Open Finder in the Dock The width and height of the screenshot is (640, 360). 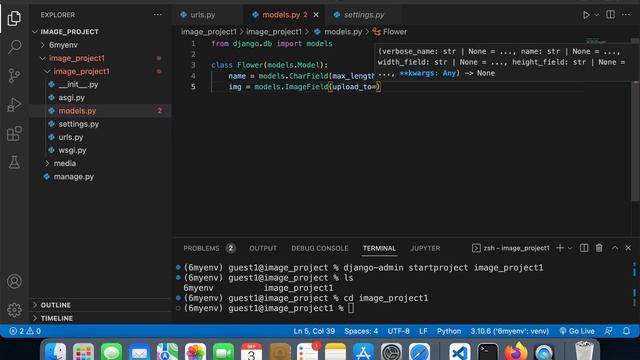(x=56, y=351)
